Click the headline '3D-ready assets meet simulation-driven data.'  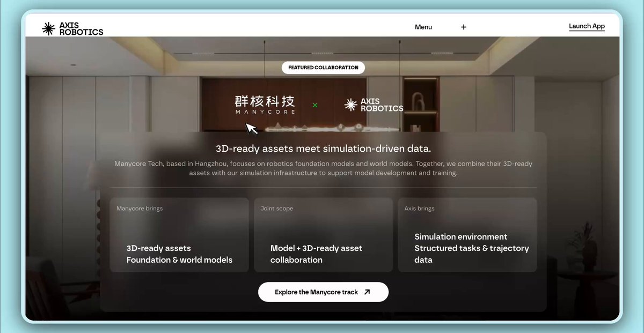click(323, 149)
